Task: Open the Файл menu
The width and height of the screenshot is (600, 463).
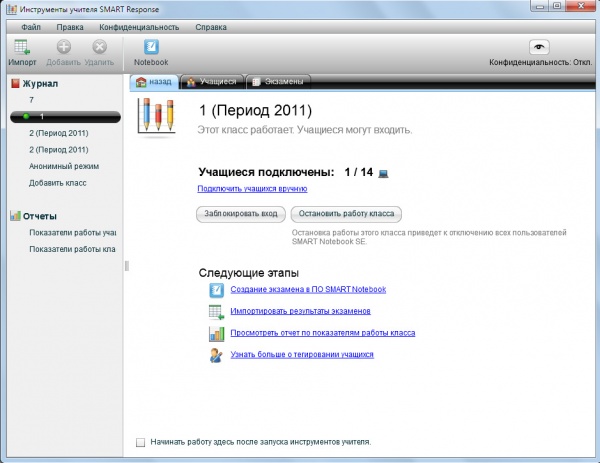Action: coord(31,27)
